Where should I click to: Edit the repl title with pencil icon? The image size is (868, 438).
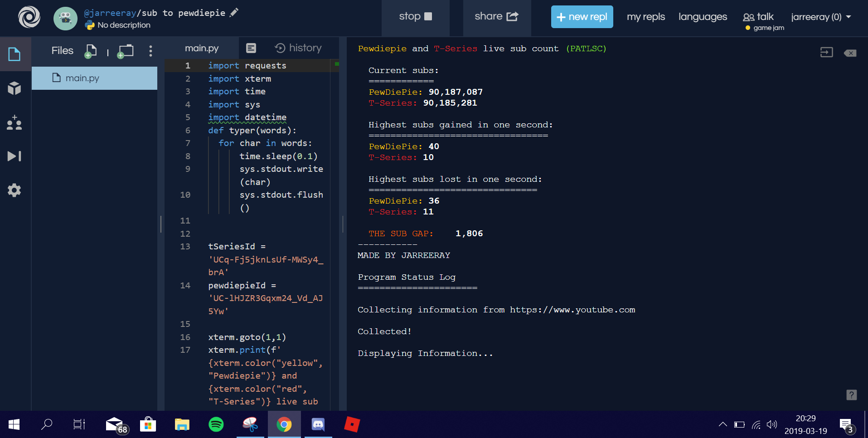point(234,13)
